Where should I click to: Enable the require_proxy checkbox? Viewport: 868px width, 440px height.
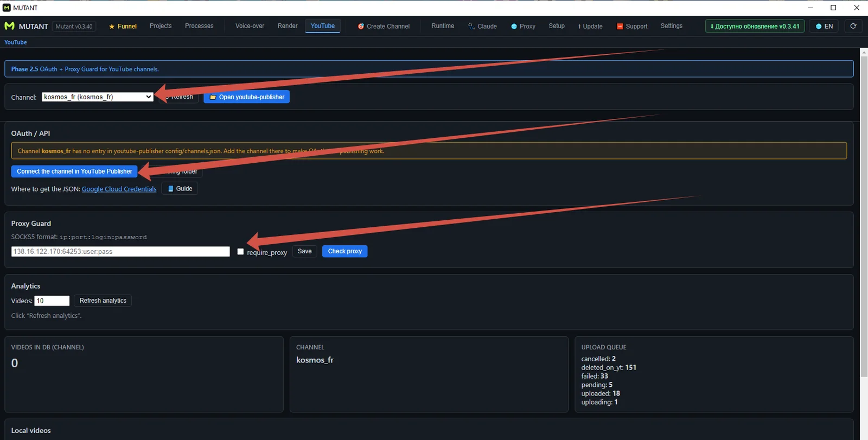[240, 252]
